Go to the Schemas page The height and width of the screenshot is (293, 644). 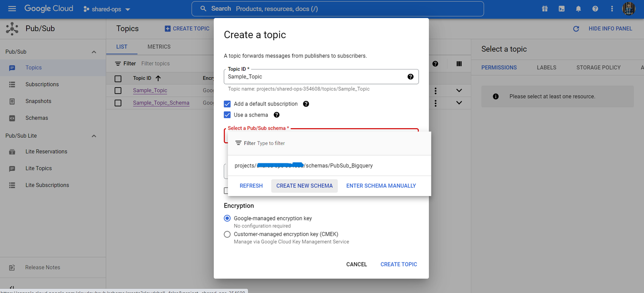(36, 118)
